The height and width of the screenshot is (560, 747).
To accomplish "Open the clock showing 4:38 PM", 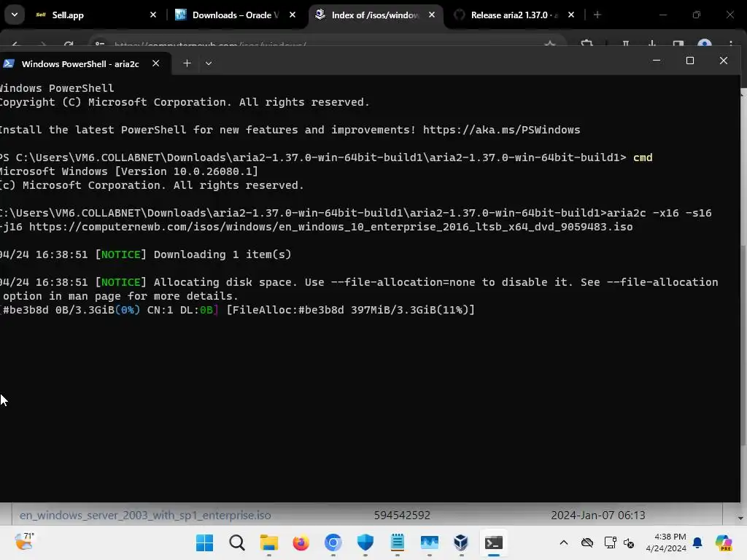I will tap(666, 542).
